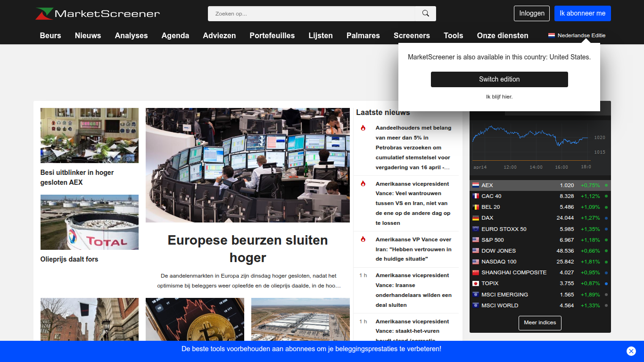
Task: Click the NASDAQ 100 index name
Action: click(x=499, y=262)
